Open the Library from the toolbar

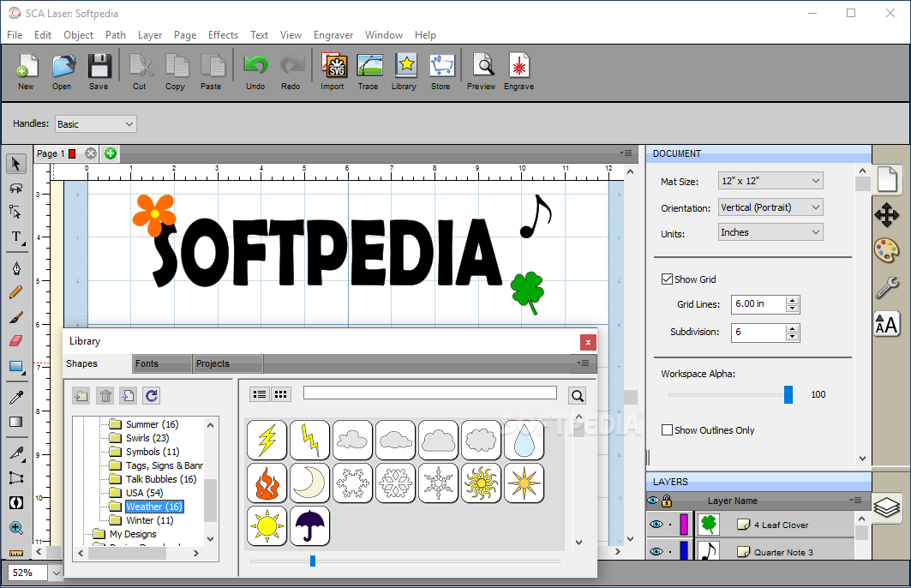(405, 71)
